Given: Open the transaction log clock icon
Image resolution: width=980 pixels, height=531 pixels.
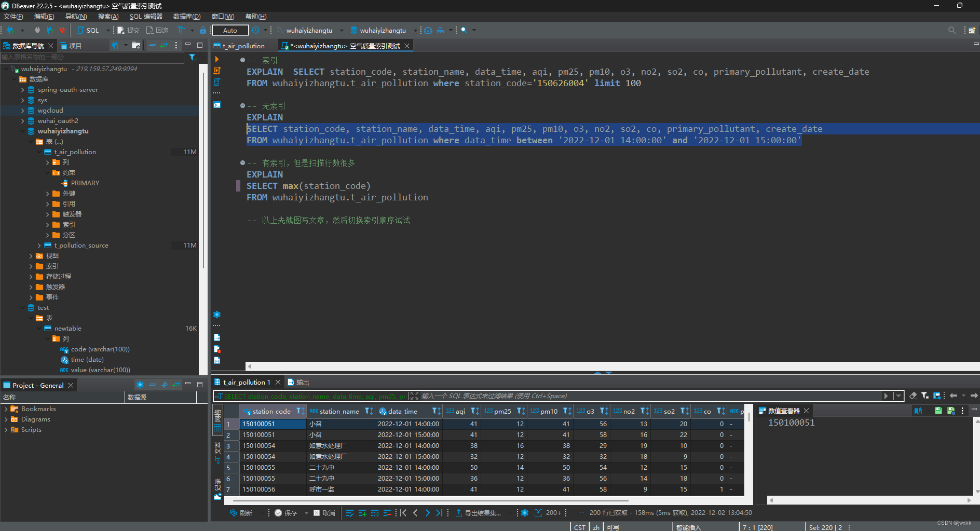Looking at the screenshot, I should (255, 30).
